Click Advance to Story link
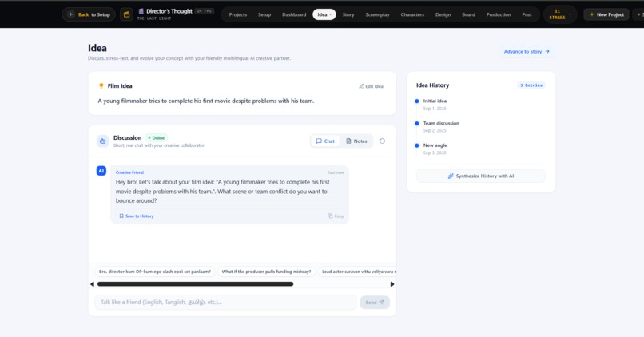Screen dimensions: 644x337 coord(527,51)
